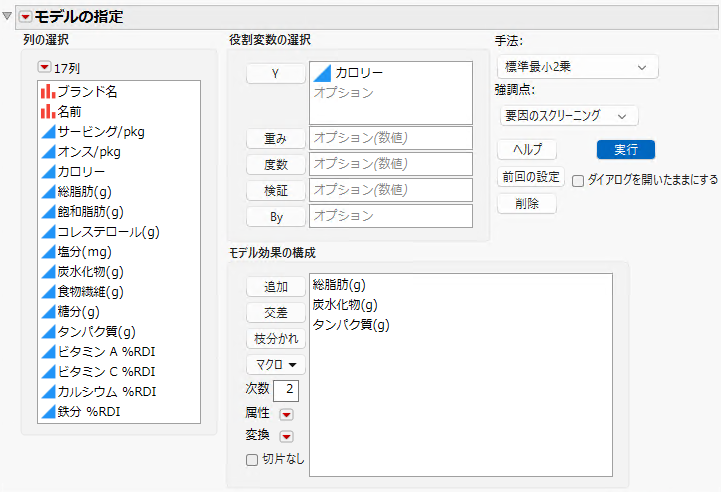The height and width of the screenshot is (492, 721).
Task: Run the model with 実行 button
Action: pos(626,150)
